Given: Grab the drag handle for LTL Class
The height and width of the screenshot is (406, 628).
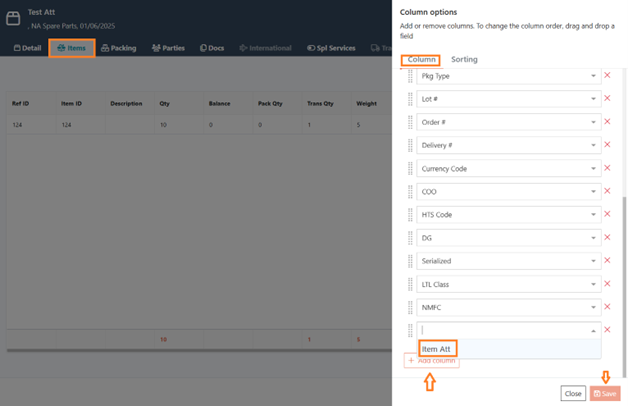Looking at the screenshot, I should point(410,284).
